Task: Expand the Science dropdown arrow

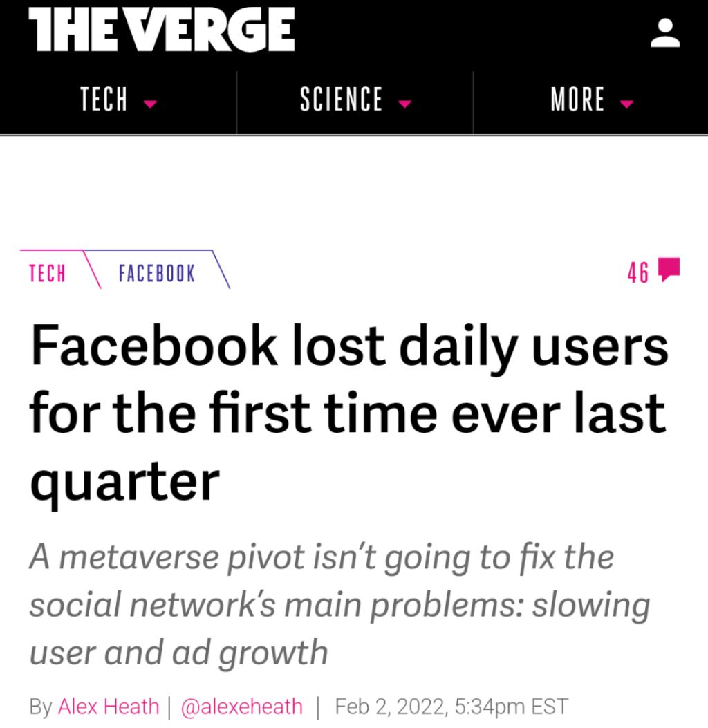Action: coord(404,104)
